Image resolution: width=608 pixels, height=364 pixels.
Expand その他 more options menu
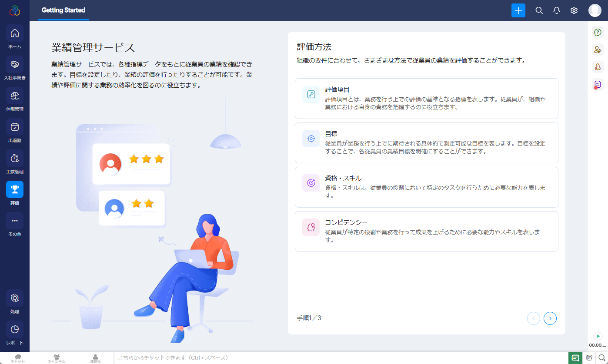coord(15,221)
